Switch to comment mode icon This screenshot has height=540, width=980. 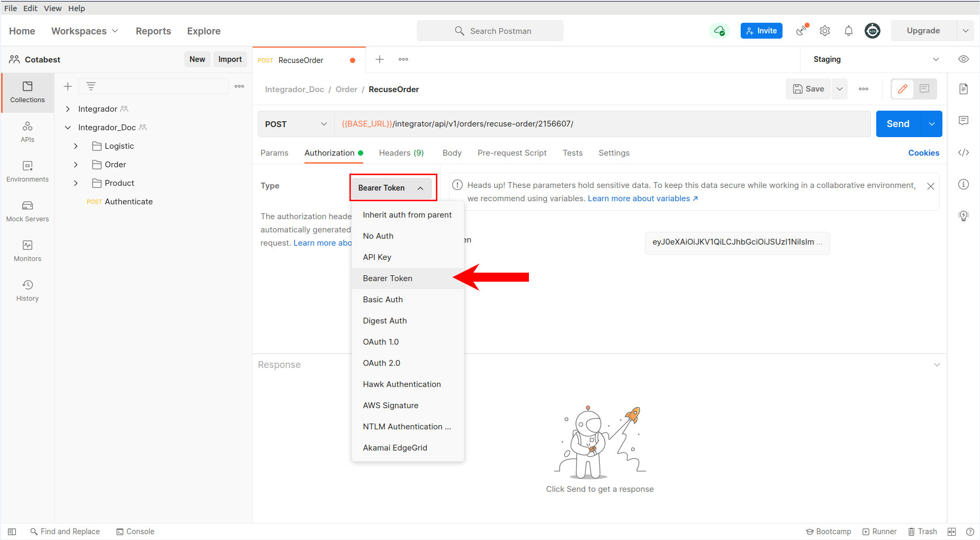pyautogui.click(x=924, y=89)
